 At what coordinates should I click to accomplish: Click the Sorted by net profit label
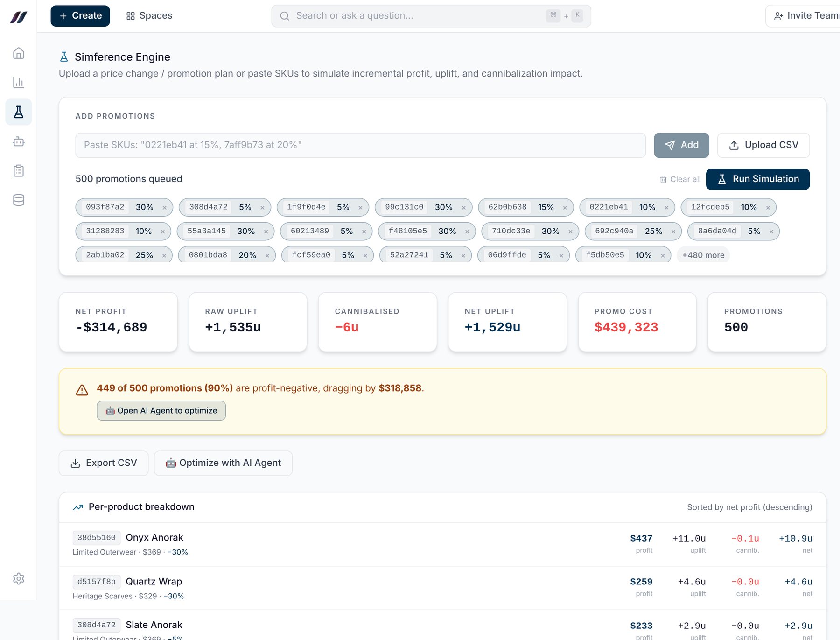coord(749,507)
